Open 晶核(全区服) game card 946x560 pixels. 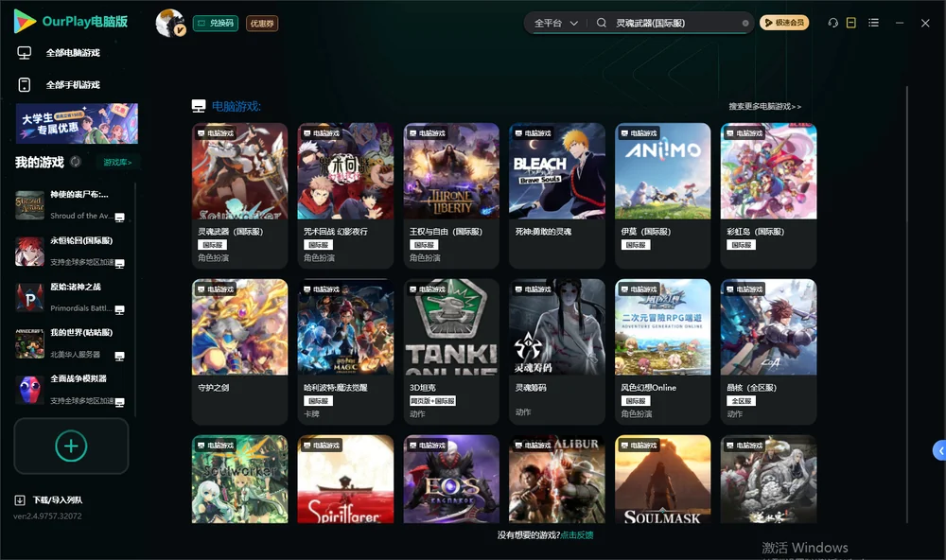(x=768, y=352)
